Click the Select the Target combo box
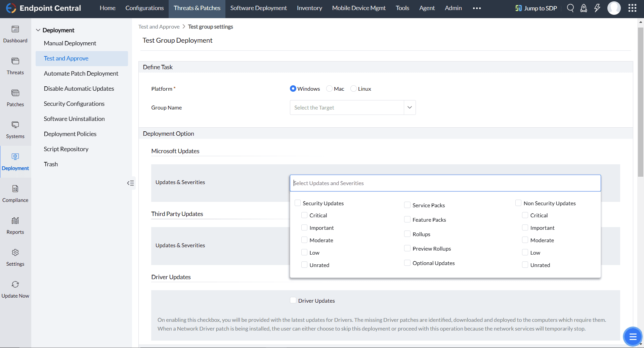The image size is (644, 348). [353, 107]
